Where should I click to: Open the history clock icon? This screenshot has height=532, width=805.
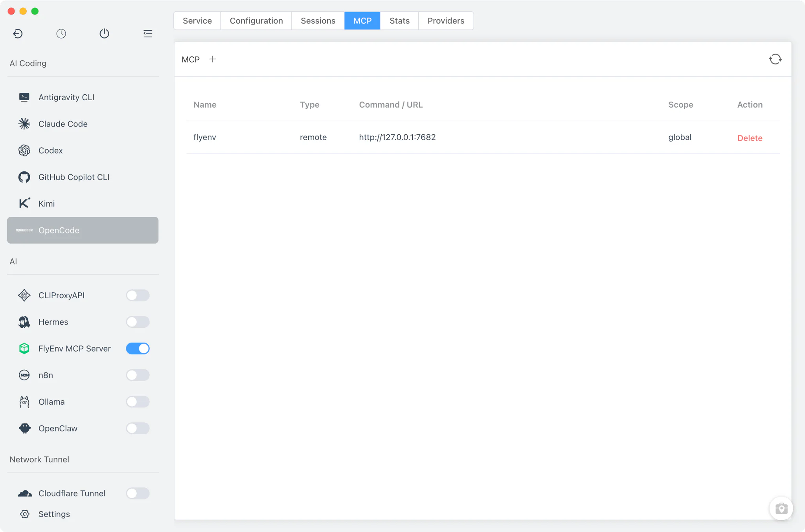coord(61,34)
